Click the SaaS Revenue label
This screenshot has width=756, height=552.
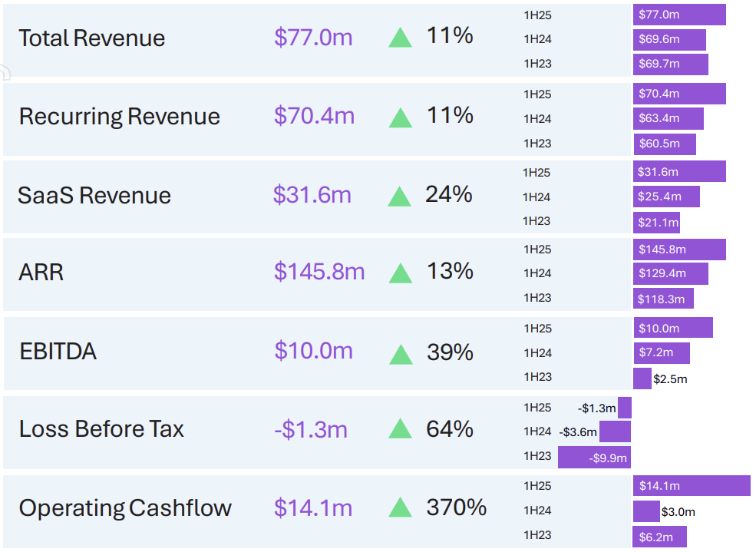(x=94, y=195)
